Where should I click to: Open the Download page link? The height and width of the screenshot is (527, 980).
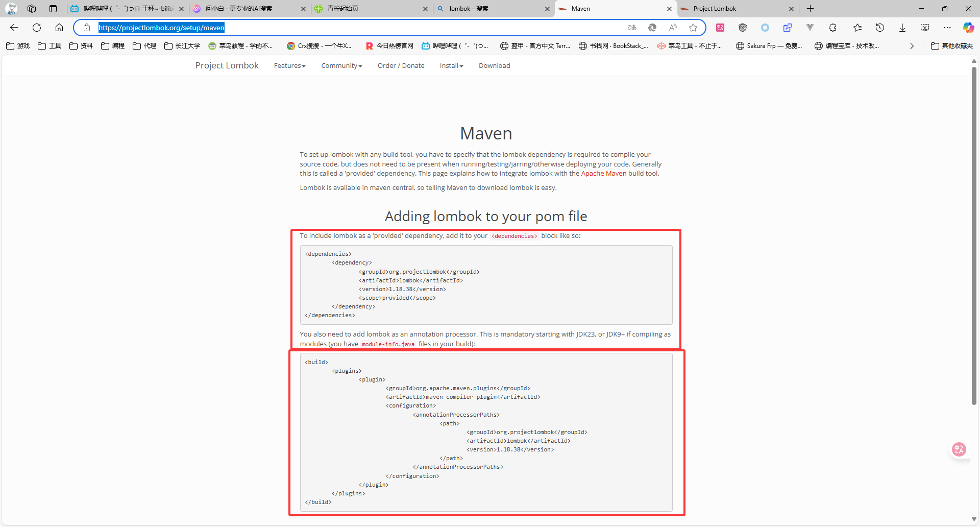tap(494, 66)
